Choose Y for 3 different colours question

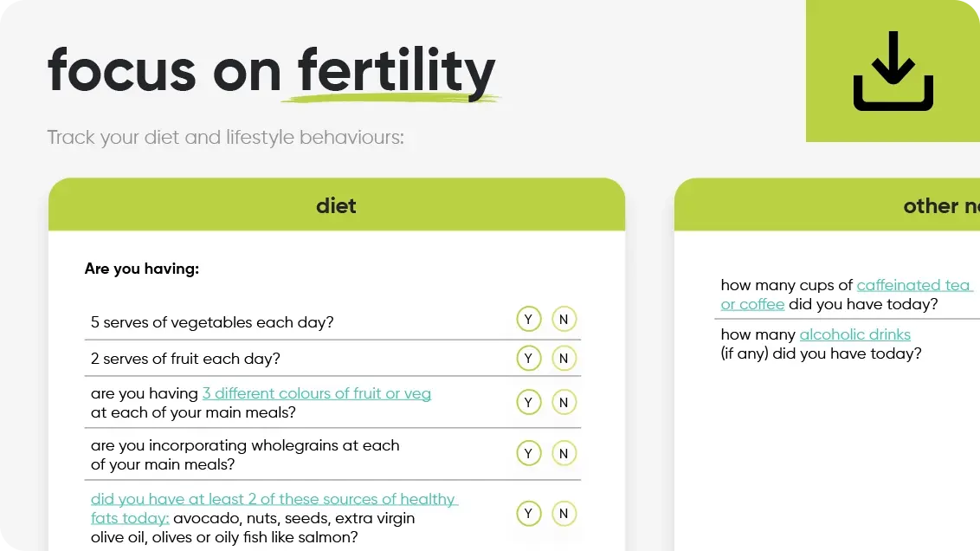529,402
